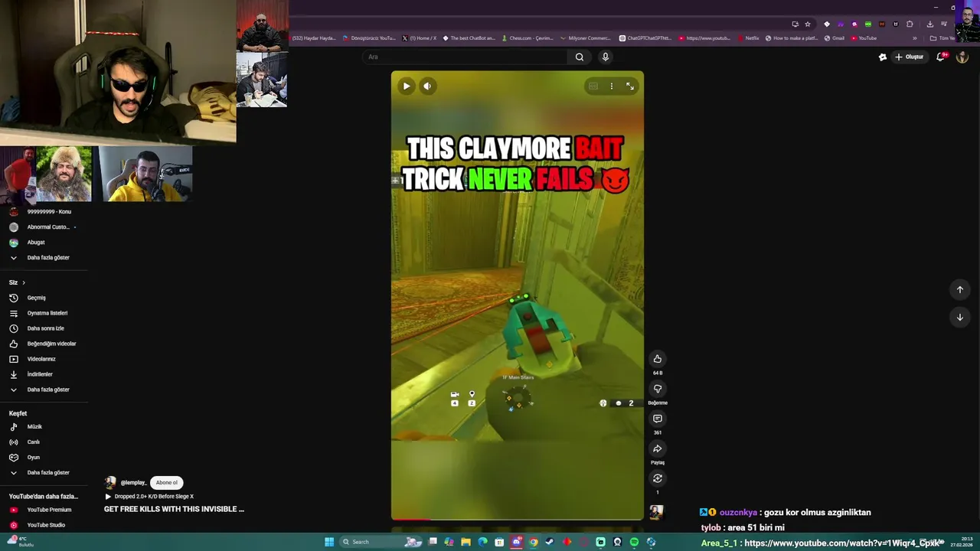Open the Home / X bookmark

419,38
